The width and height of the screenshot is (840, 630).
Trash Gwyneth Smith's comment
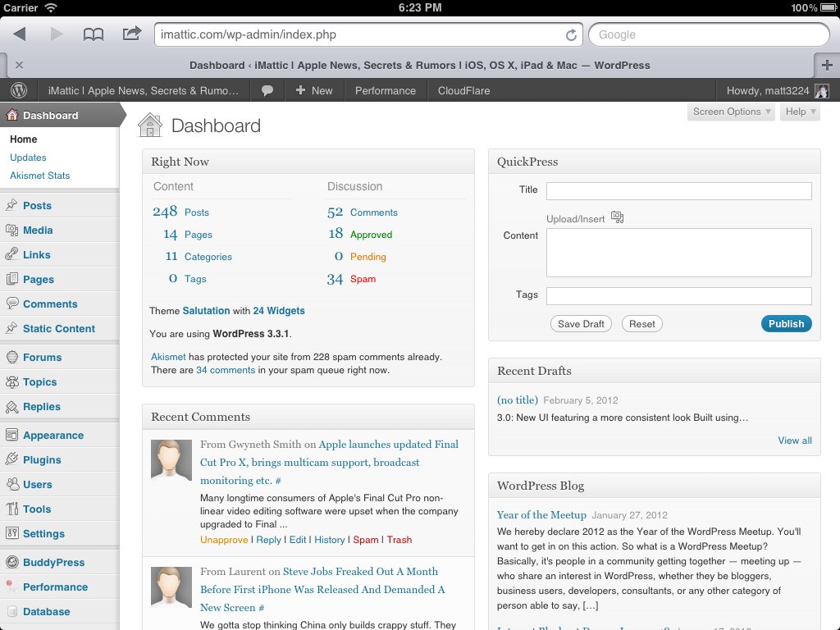point(399,540)
